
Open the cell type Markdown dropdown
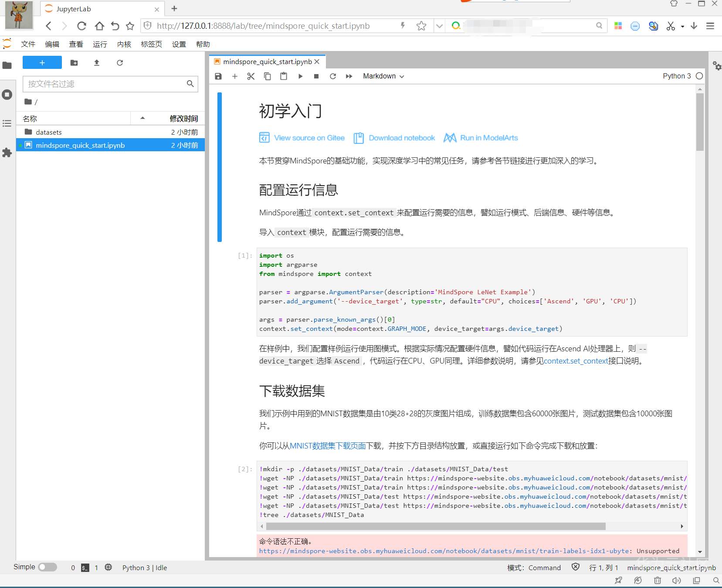(x=383, y=76)
